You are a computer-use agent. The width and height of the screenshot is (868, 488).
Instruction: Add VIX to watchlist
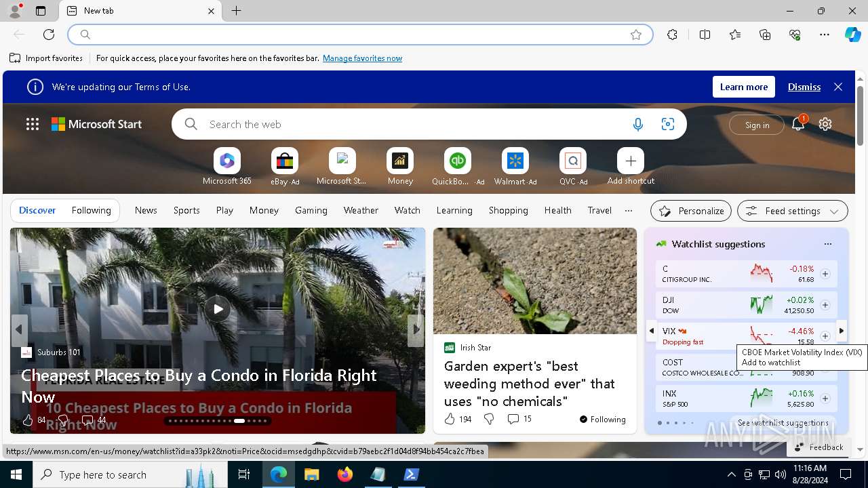[825, 336]
